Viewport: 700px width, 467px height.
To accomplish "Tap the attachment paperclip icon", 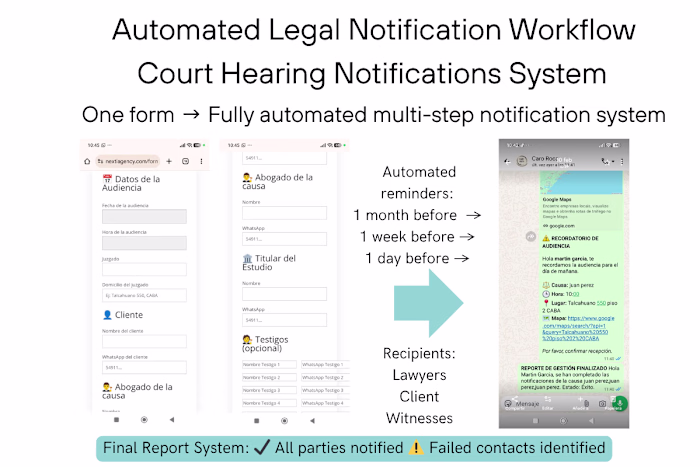I will (587, 403).
